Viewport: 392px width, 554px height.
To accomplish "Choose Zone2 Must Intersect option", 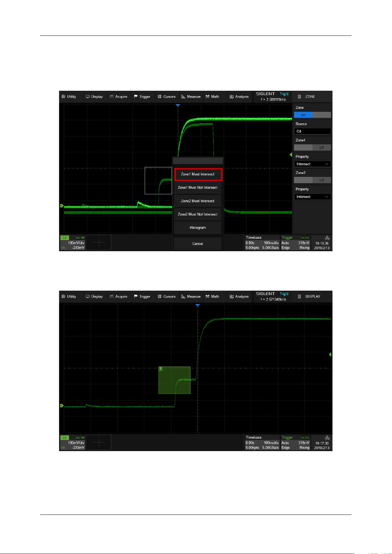I will (x=198, y=201).
